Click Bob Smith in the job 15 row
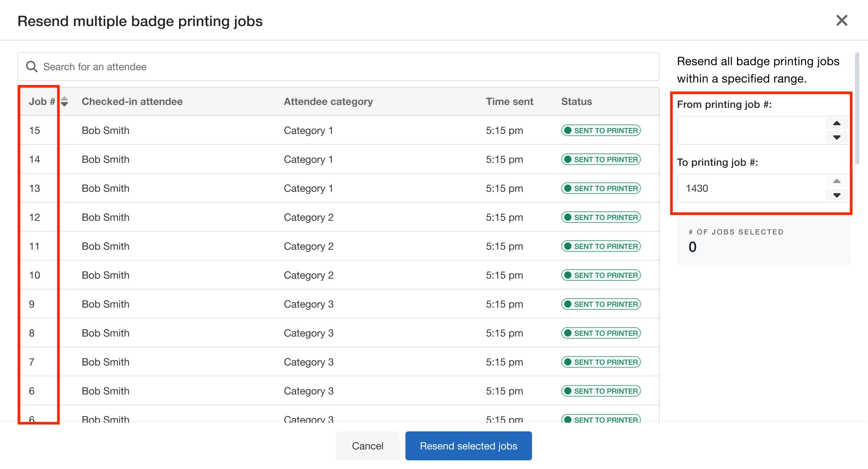The height and width of the screenshot is (469, 868). click(106, 130)
